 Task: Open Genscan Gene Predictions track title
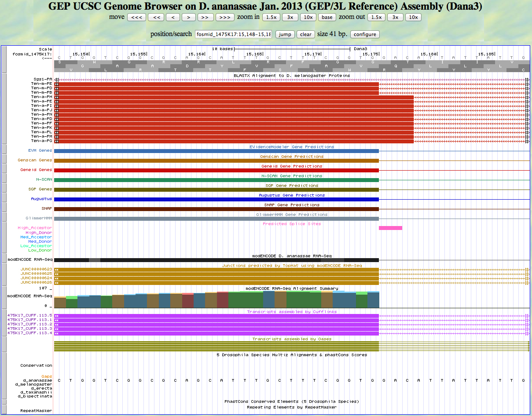tap(292, 157)
